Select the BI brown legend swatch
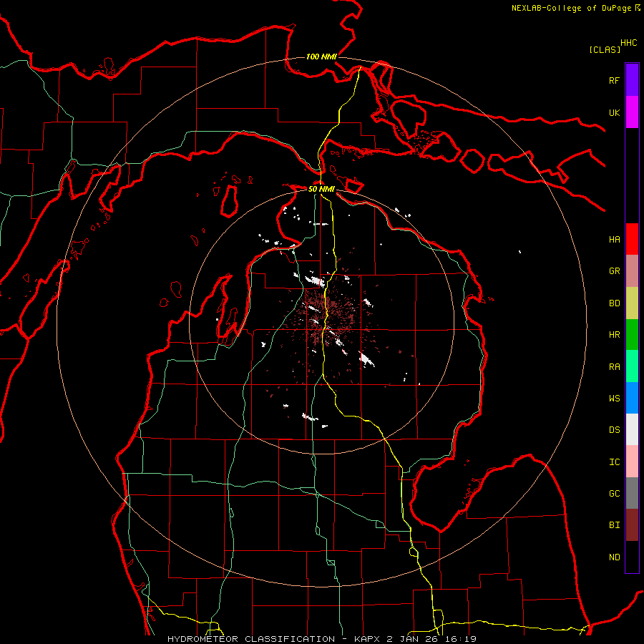644x644 pixels. coord(632,525)
